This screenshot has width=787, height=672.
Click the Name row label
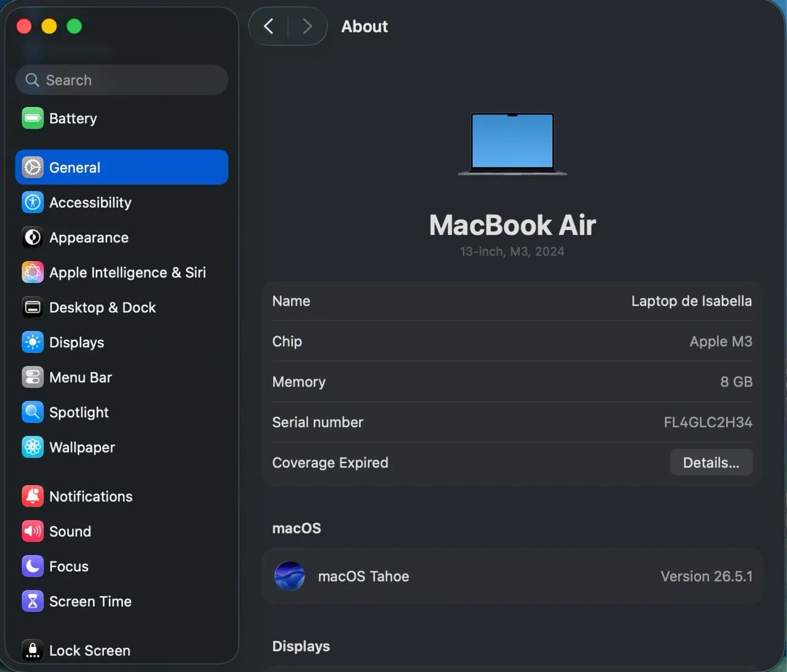coord(291,301)
